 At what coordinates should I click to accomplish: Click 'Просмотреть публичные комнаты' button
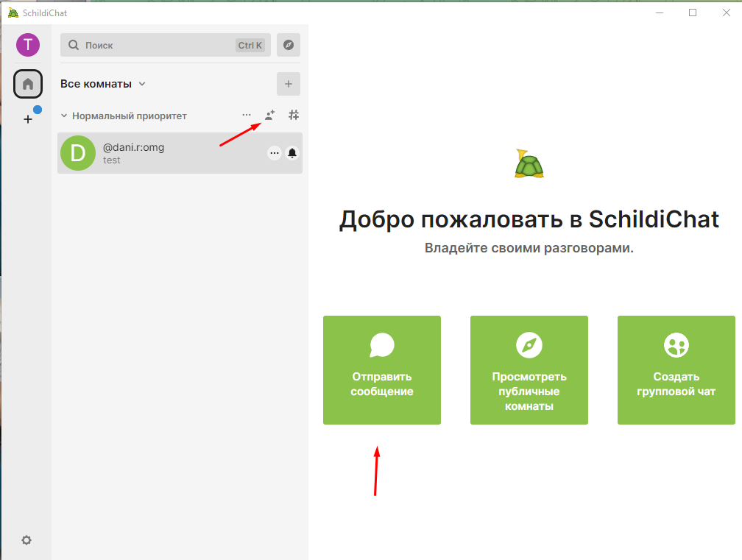[529, 370]
